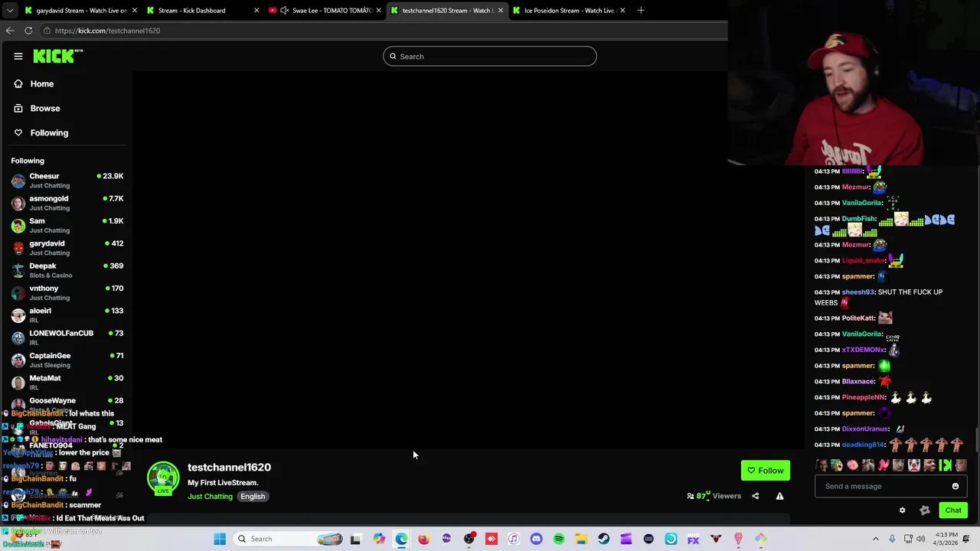Image resolution: width=980 pixels, height=551 pixels.
Task: Open MetaMat's IRL channel
Action: pyautogui.click(x=67, y=382)
